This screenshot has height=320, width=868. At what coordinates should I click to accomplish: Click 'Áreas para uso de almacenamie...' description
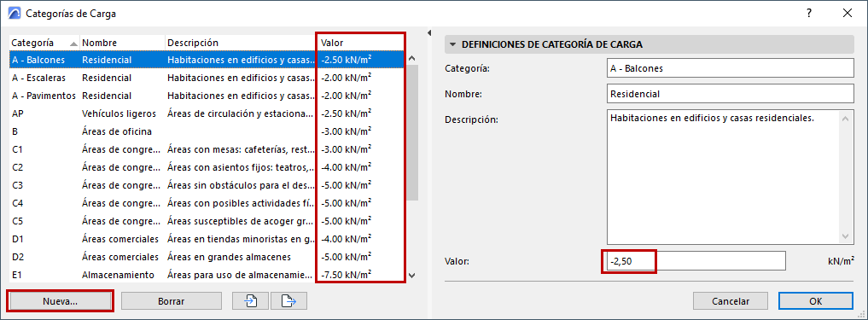[x=241, y=275]
